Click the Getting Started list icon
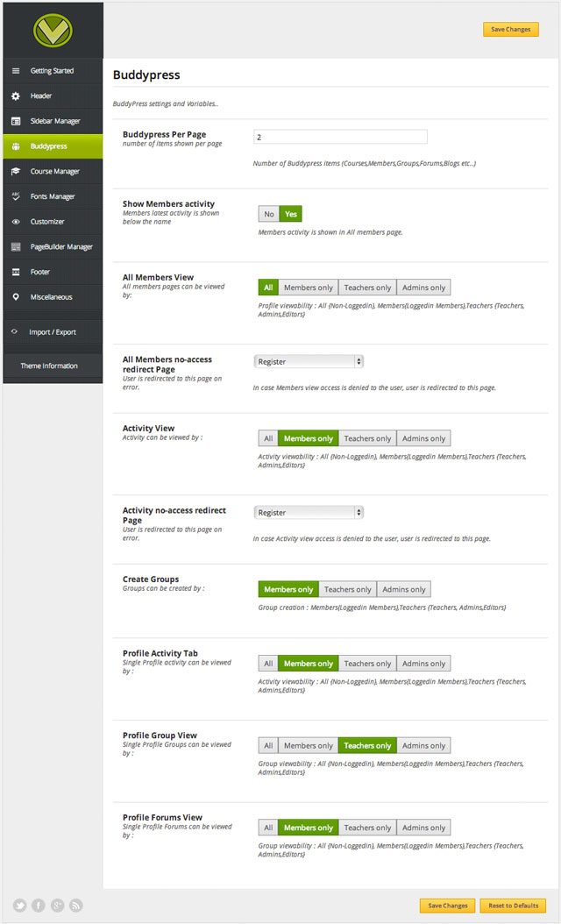Screen dimensions: 561x924 click(x=16, y=71)
